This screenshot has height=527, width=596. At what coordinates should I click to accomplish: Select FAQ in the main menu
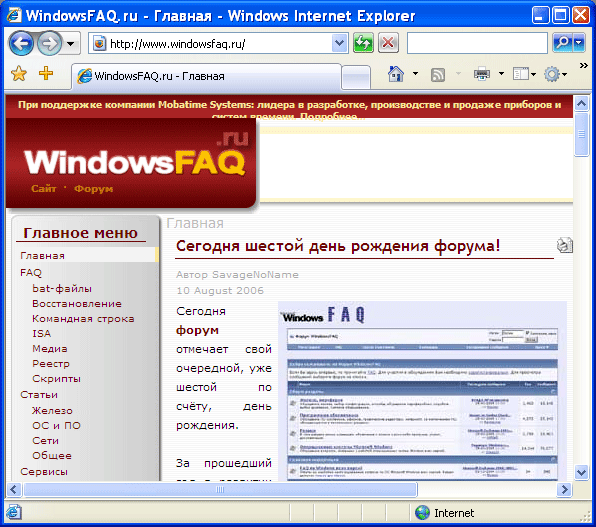pos(31,273)
